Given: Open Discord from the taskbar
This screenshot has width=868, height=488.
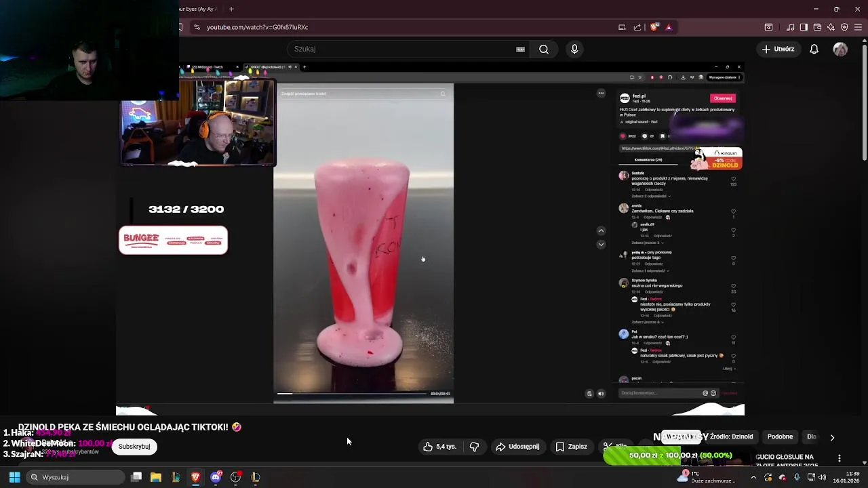Looking at the screenshot, I should click(216, 477).
